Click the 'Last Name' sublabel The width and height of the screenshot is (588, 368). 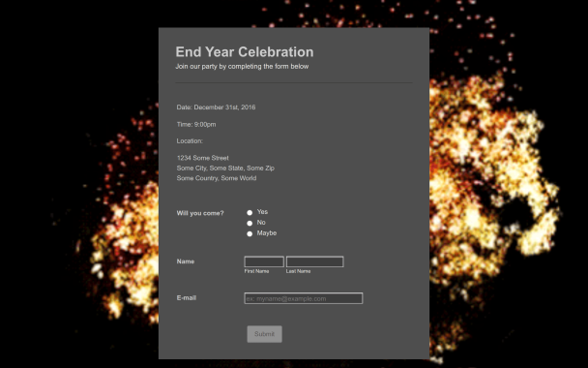(298, 271)
